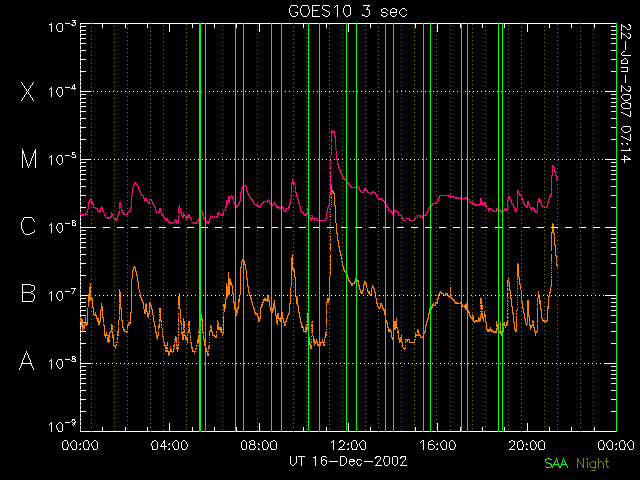Click the 10^-7 y-axis tick label
This screenshot has height=480, width=640.
pos(62,295)
